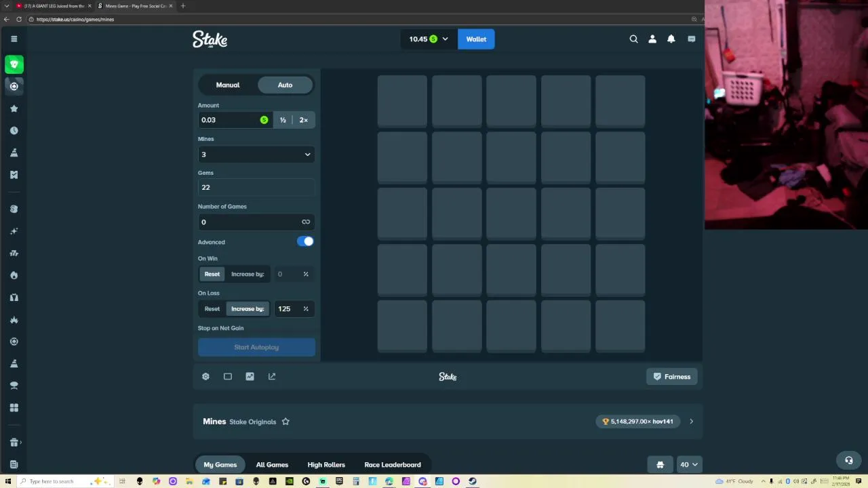
Task: Open the Favourites star in the left sidebar
Action: (x=14, y=108)
